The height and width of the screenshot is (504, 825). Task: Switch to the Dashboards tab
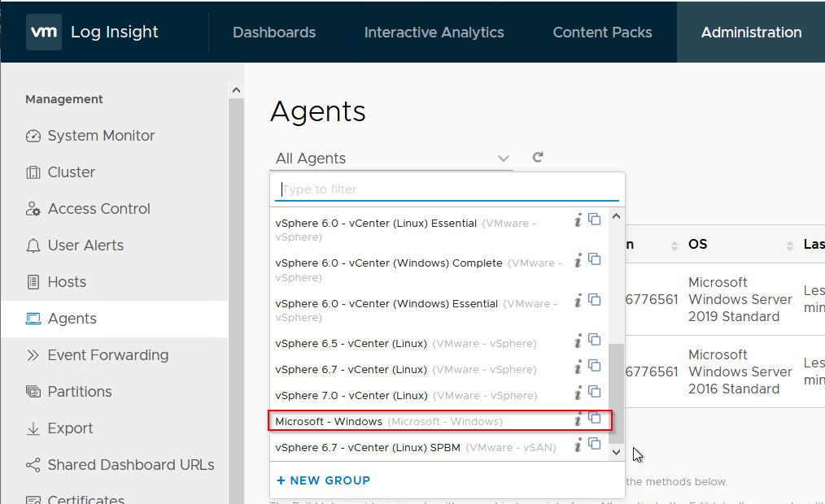(x=273, y=33)
